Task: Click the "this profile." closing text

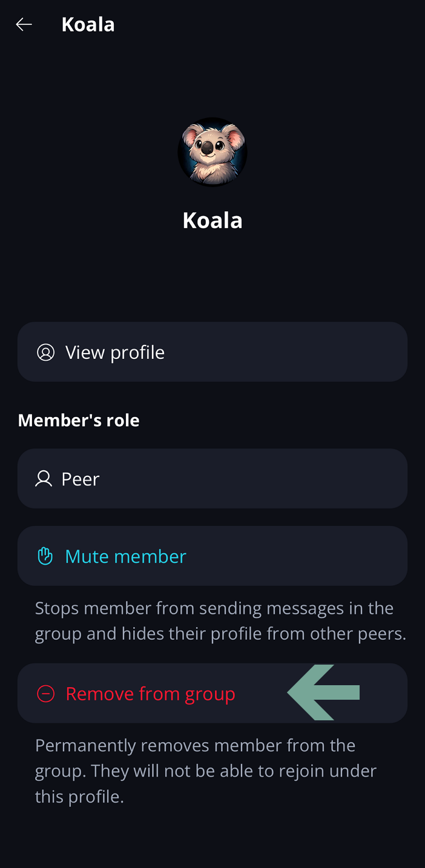Action: (x=79, y=797)
